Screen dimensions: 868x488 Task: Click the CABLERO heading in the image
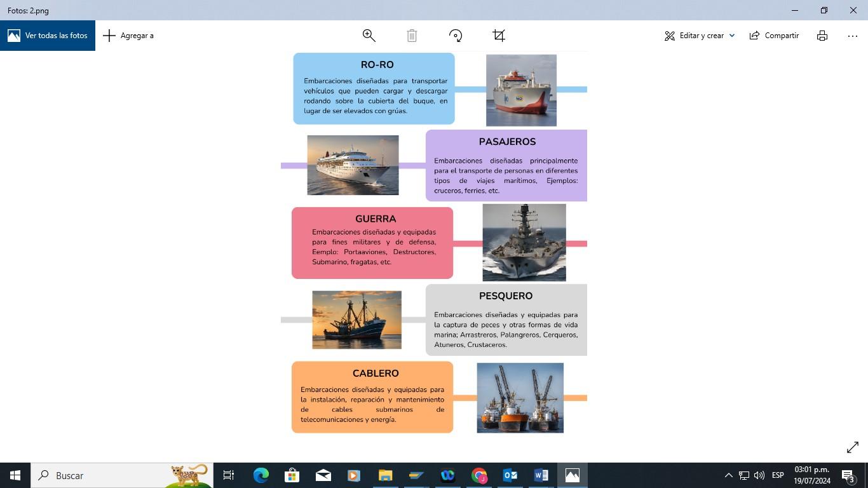click(x=376, y=374)
